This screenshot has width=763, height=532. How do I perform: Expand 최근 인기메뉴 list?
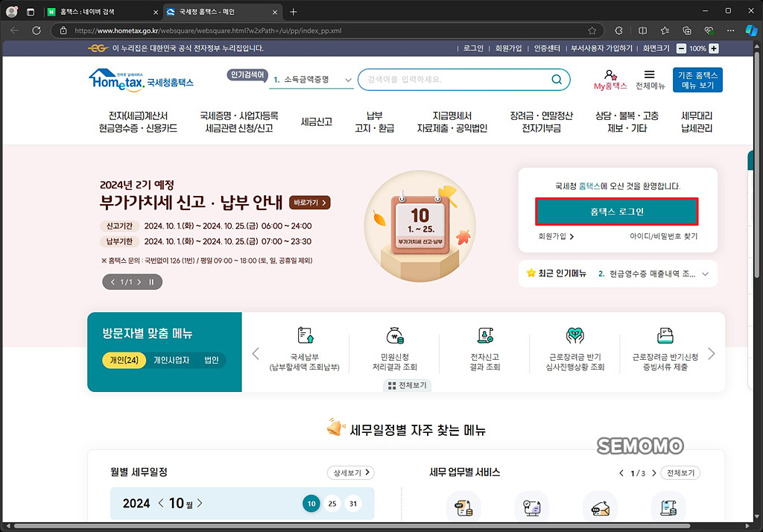pos(705,274)
